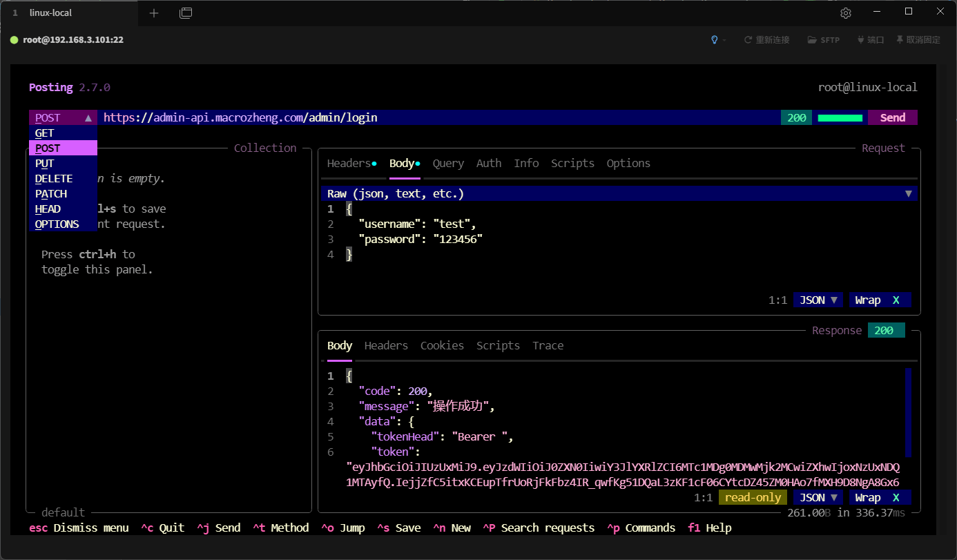Switch to the Auth tab in the Request panel
Screen dimensions: 957x560
(489, 164)
